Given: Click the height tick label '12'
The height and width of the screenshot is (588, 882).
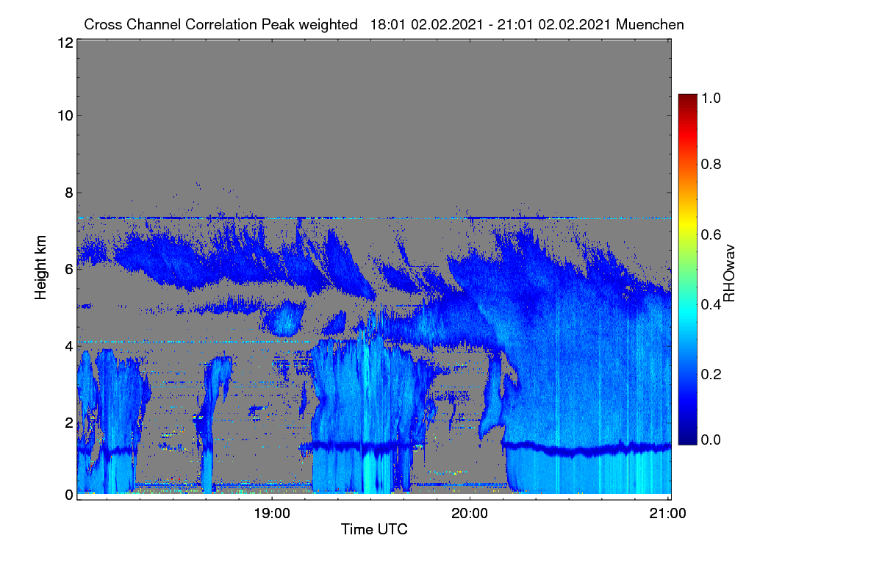Looking at the screenshot, I should tap(65, 43).
